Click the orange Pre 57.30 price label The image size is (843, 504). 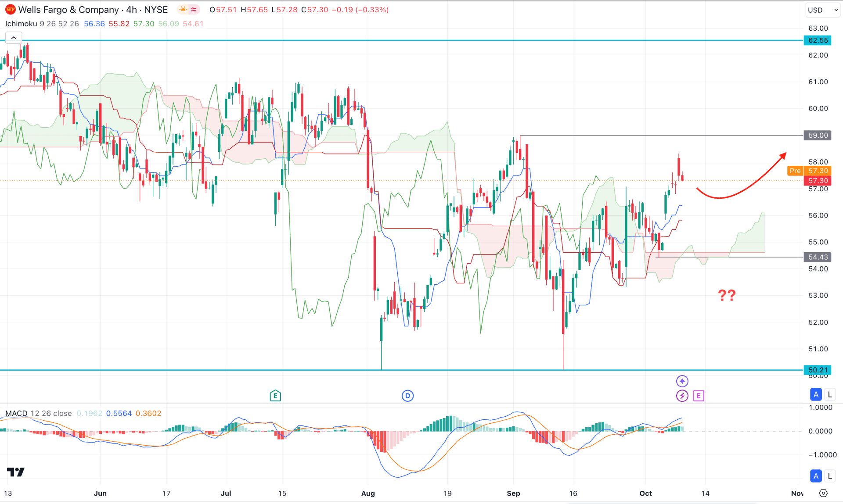(x=809, y=171)
